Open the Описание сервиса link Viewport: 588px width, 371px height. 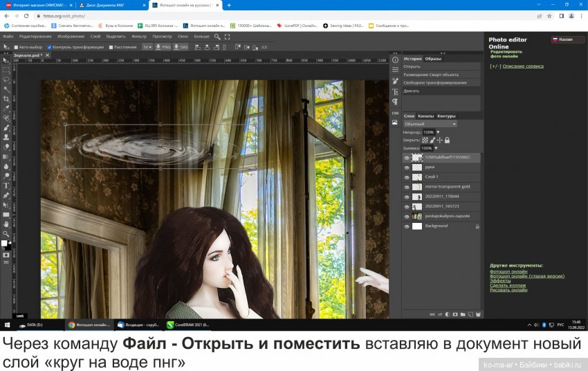click(523, 66)
